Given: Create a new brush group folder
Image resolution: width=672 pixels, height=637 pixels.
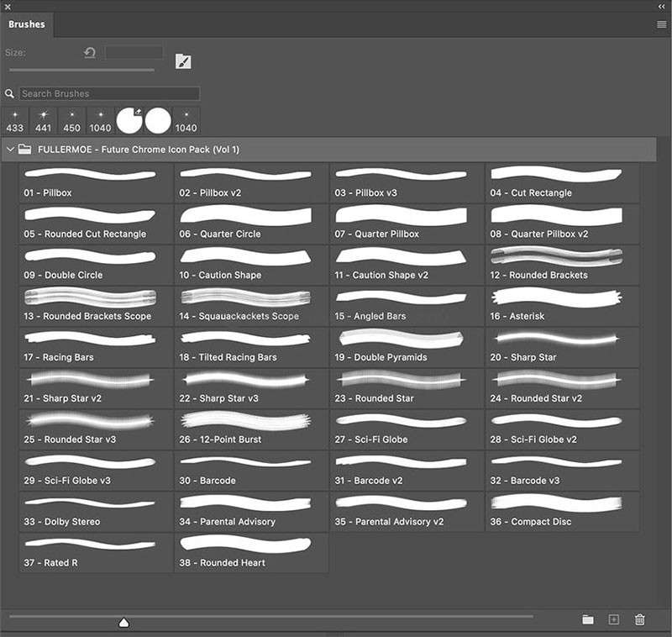Looking at the screenshot, I should pyautogui.click(x=588, y=619).
